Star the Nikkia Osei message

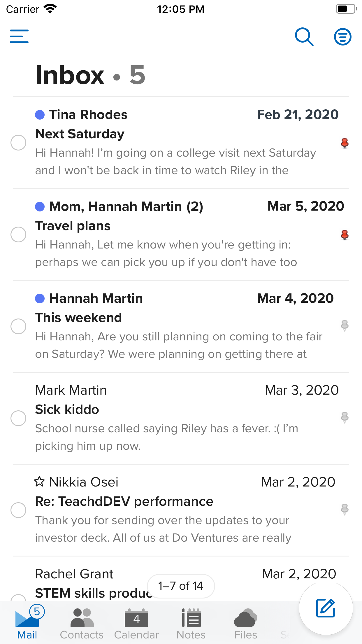39,482
